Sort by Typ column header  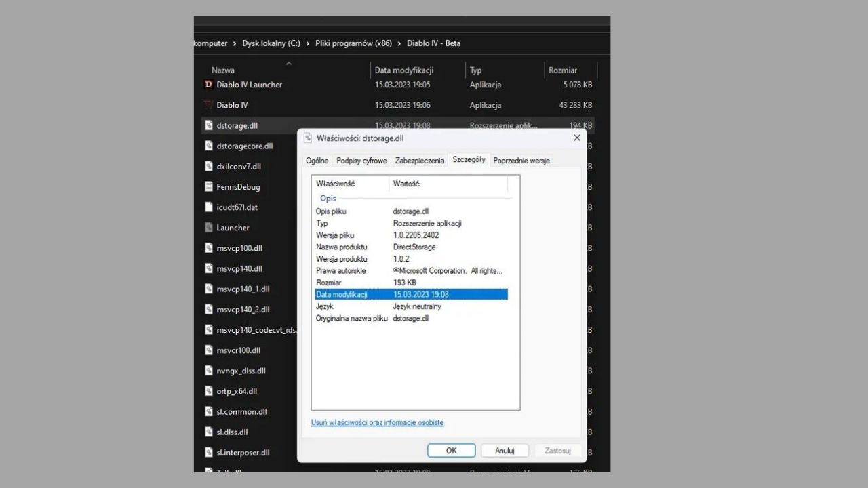476,70
